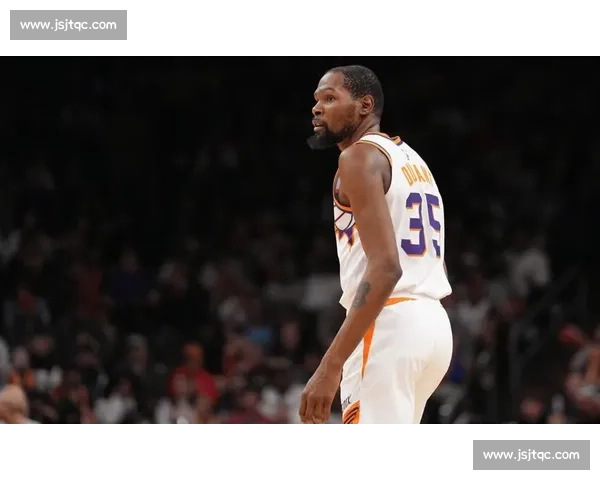Click the player's ear

(x=364, y=105)
